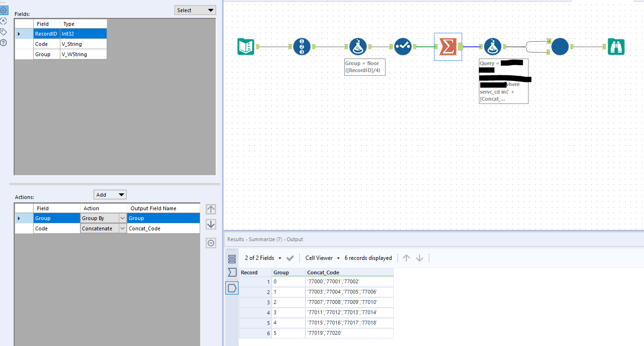Viewport: 644px width, 346px height.
Task: Open the Annotation tag icon in sidebar
Action: coord(4,32)
